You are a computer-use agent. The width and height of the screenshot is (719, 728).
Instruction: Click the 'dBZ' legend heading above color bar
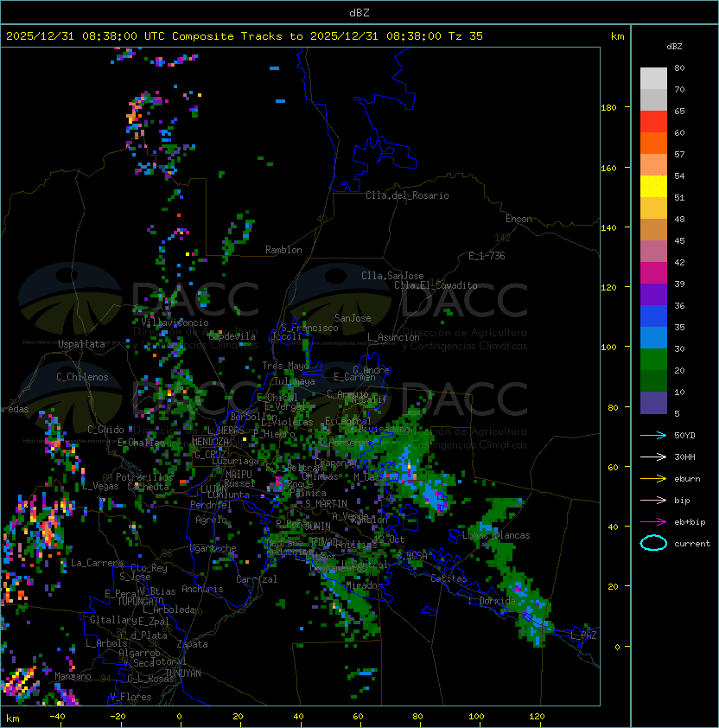(674, 47)
